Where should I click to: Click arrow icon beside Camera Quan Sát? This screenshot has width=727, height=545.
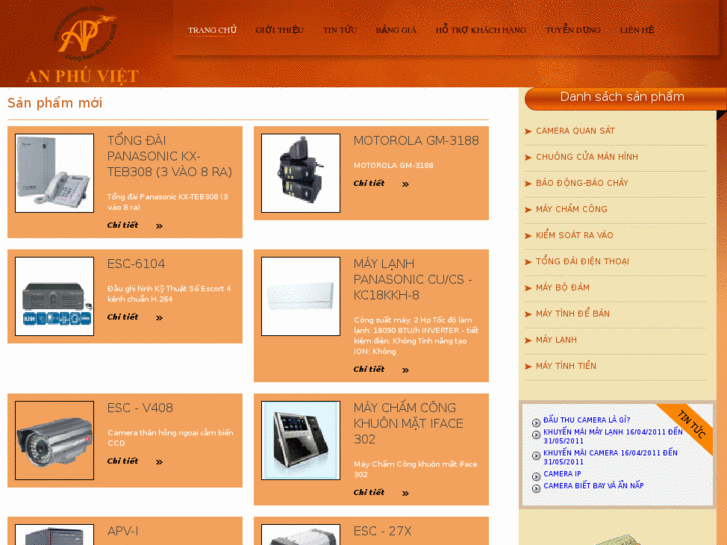(x=528, y=131)
